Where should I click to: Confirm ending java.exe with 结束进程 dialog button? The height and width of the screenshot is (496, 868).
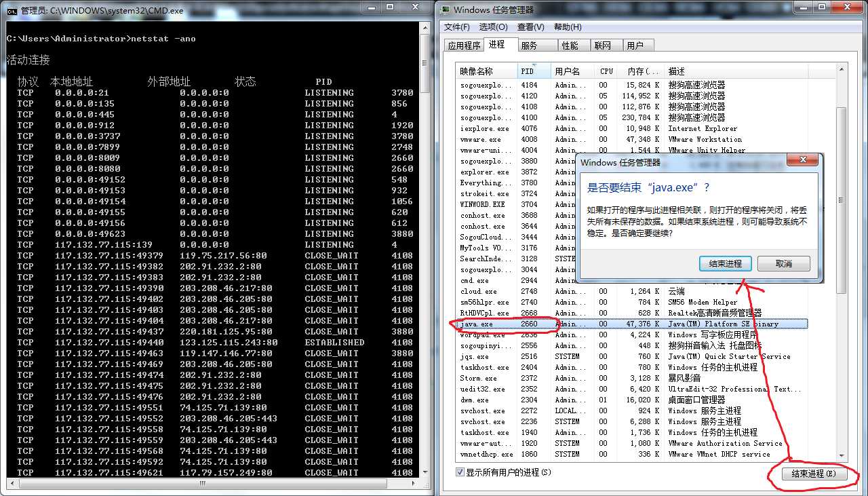tap(726, 263)
